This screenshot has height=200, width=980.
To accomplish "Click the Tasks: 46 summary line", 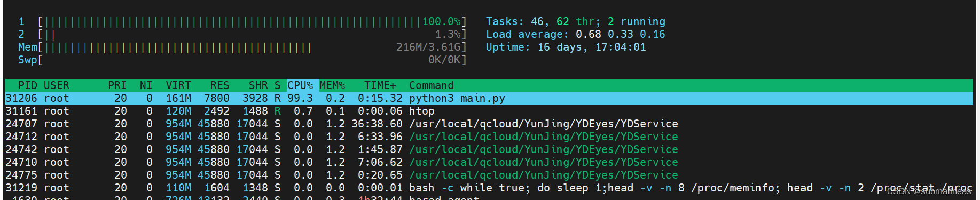I will (x=576, y=21).
